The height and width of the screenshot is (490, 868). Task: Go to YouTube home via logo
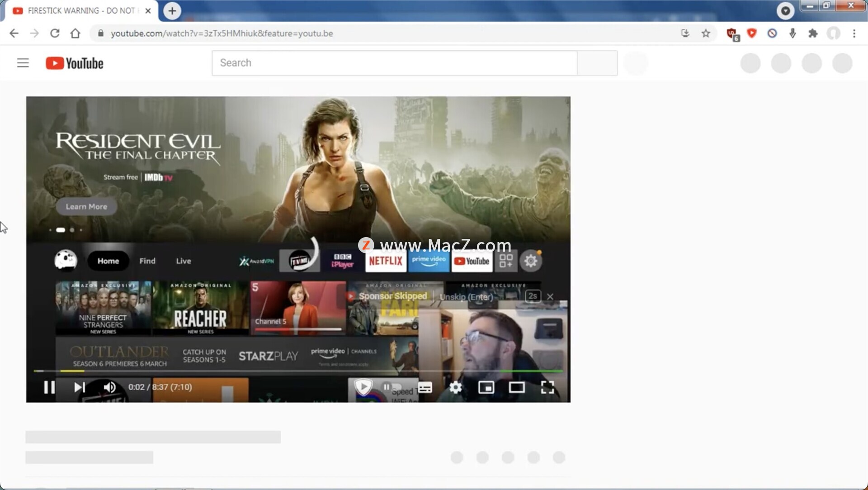(75, 63)
